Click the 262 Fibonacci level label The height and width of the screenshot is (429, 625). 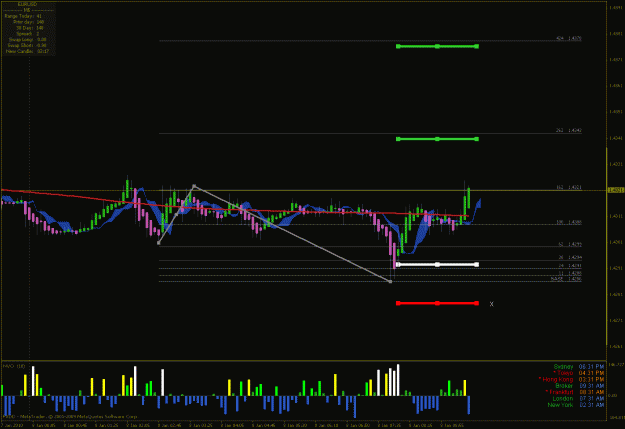pos(568,130)
